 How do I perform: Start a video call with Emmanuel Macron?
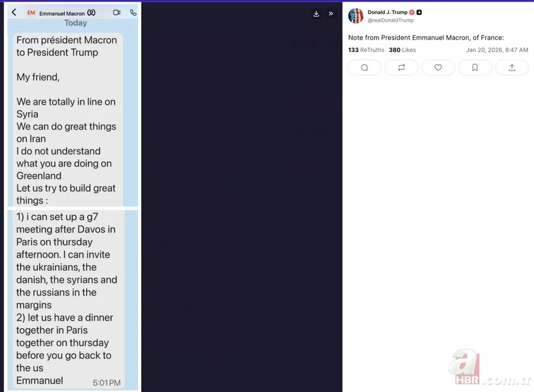tap(117, 12)
